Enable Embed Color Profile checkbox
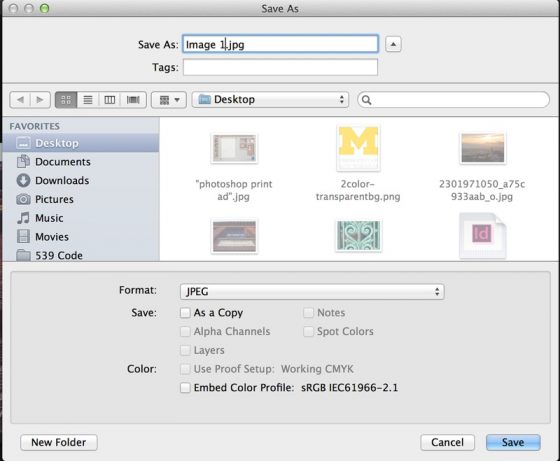The image size is (560, 461). pos(185,388)
